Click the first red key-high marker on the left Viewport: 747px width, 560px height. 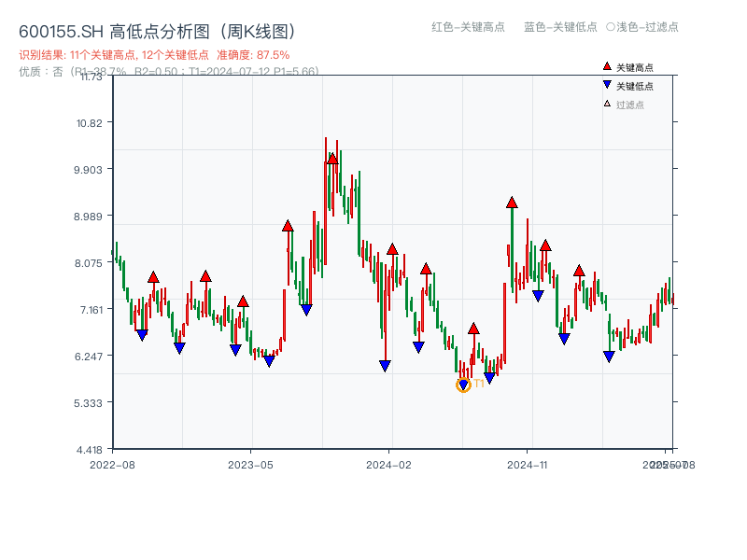[152, 276]
